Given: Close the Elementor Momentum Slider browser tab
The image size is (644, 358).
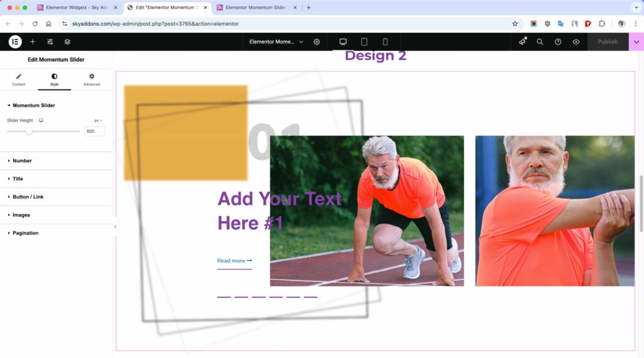Looking at the screenshot, I should pos(295,8).
